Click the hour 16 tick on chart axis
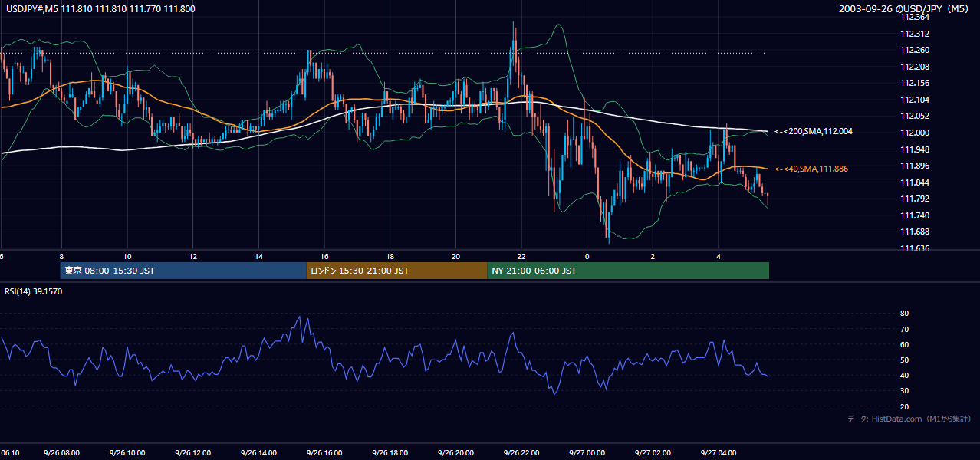The height and width of the screenshot is (460, 980). click(324, 256)
